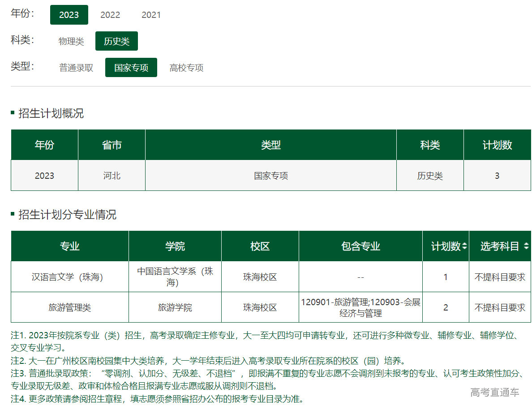Select 物理类 subject category

pos(71,41)
